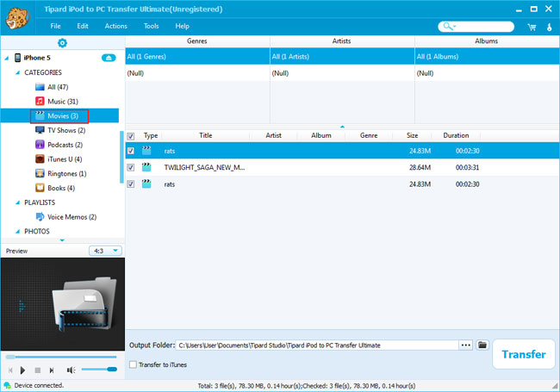Click the search magnifier icon

pos(447,26)
